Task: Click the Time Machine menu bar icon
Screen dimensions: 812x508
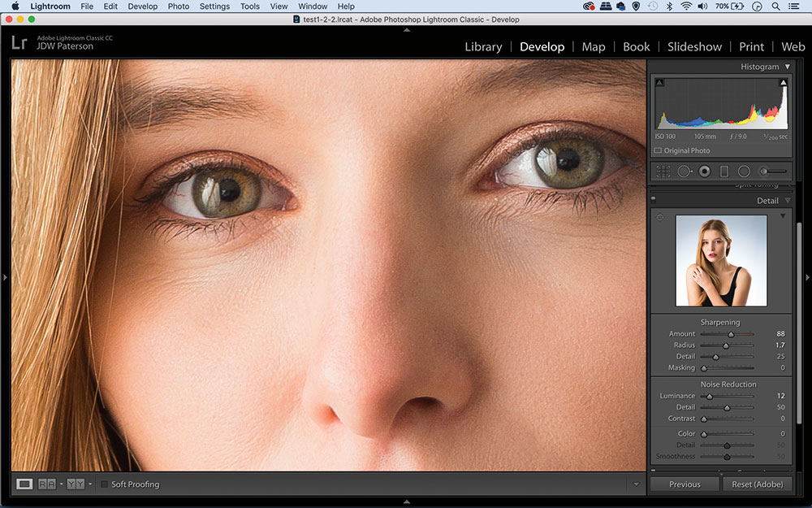Action: [653, 7]
